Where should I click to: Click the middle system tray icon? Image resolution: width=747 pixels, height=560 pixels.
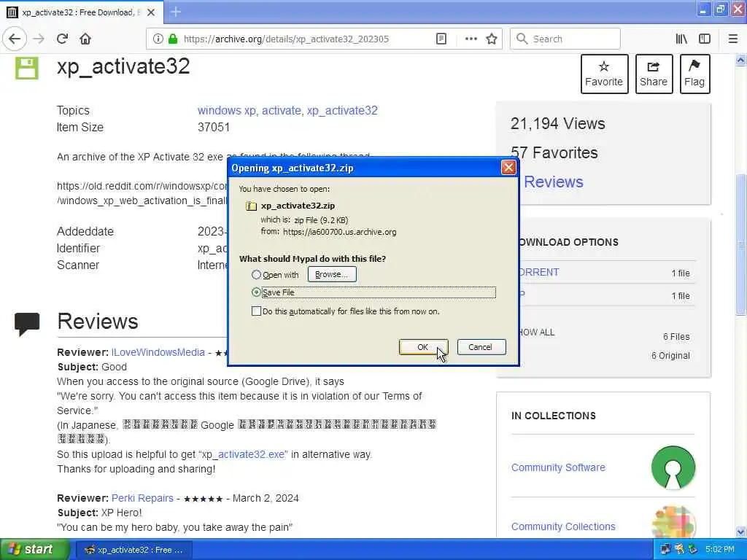coord(680,550)
